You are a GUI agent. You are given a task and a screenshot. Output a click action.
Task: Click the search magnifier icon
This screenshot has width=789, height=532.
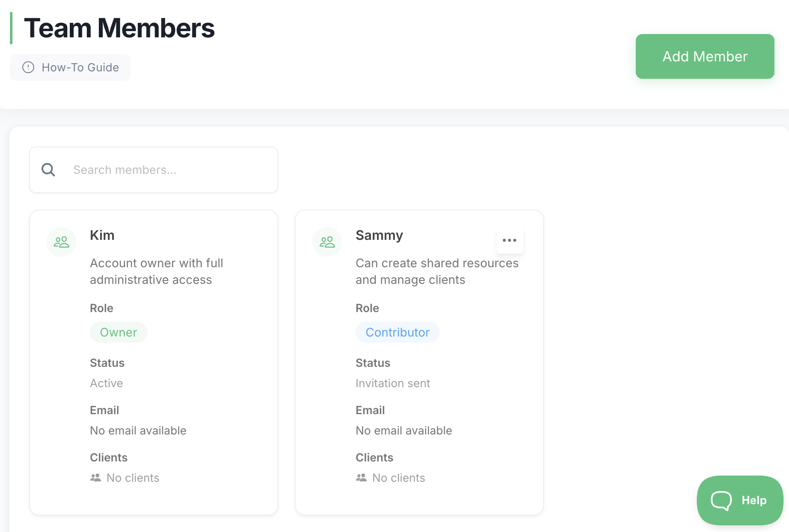click(x=48, y=170)
